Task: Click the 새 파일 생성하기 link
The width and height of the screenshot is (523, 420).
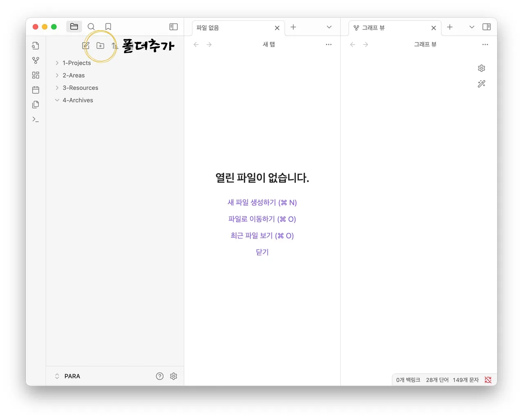Action: (x=262, y=202)
